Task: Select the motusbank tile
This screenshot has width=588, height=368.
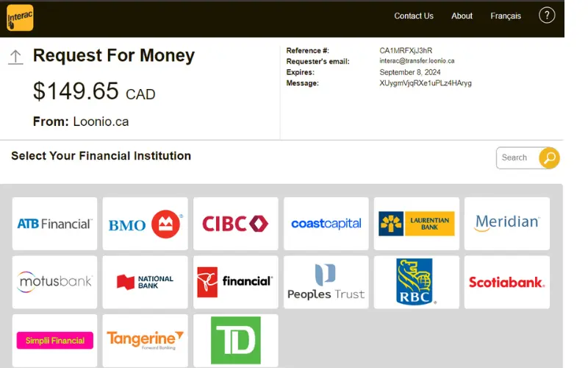Action: pyautogui.click(x=54, y=283)
